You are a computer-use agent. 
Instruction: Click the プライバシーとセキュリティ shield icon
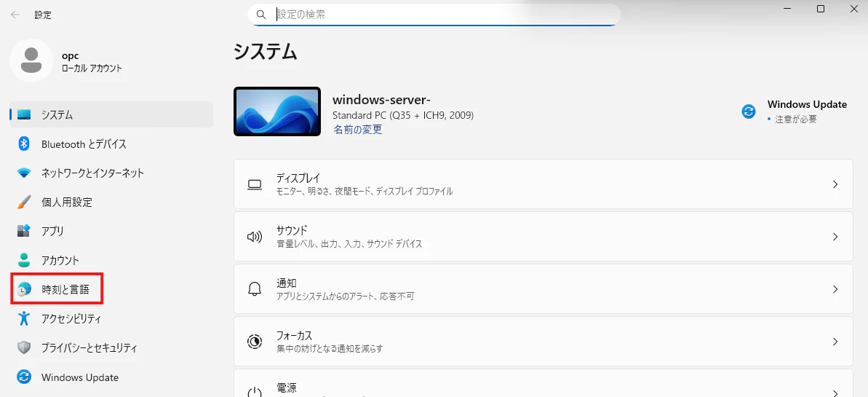click(24, 347)
